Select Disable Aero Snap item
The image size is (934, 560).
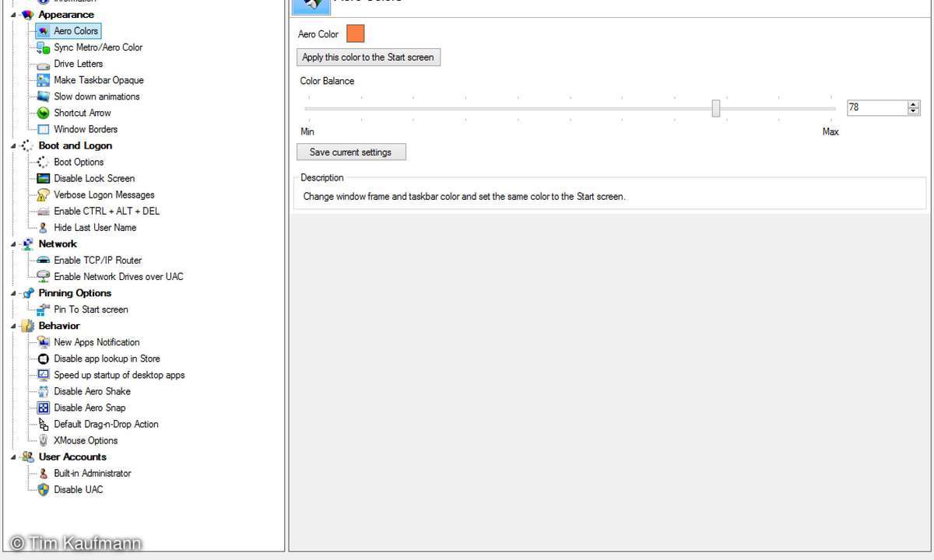pos(90,408)
